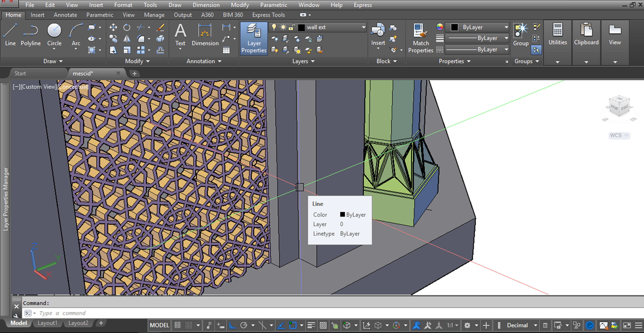This screenshot has width=644, height=333.
Task: Click the Object Color wheel icon
Action: click(440, 27)
